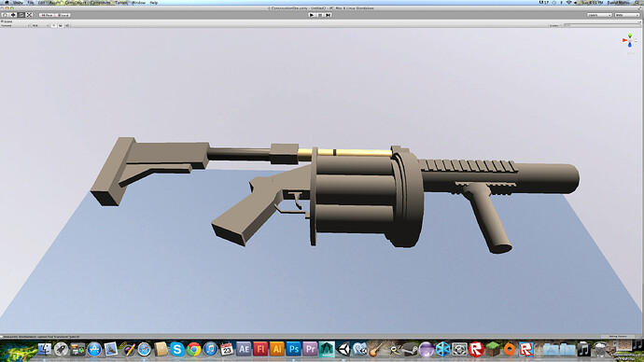The image size is (644, 362).
Task: Open the Layers dropdown
Action: [599, 15]
